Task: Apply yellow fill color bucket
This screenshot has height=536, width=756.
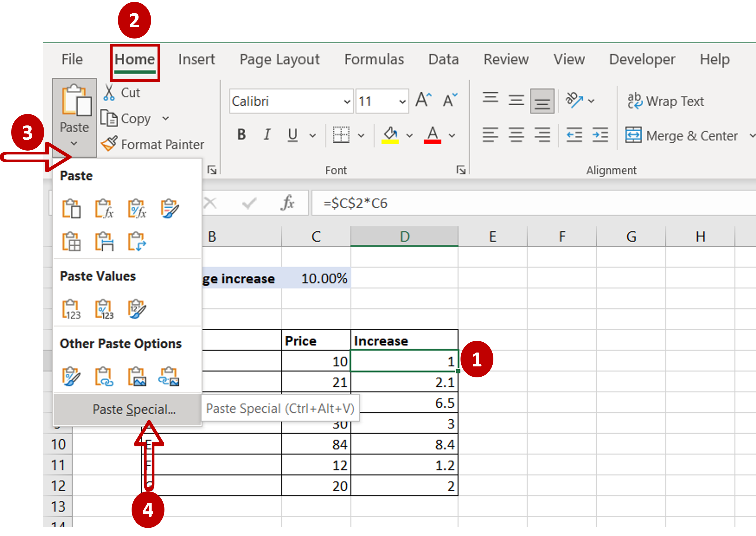Action: point(390,135)
